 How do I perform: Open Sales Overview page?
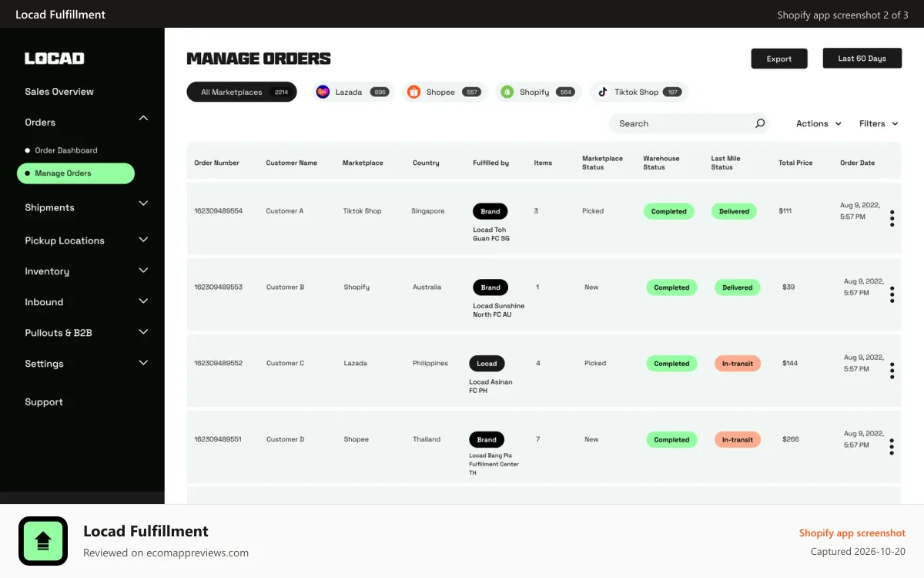tap(59, 92)
